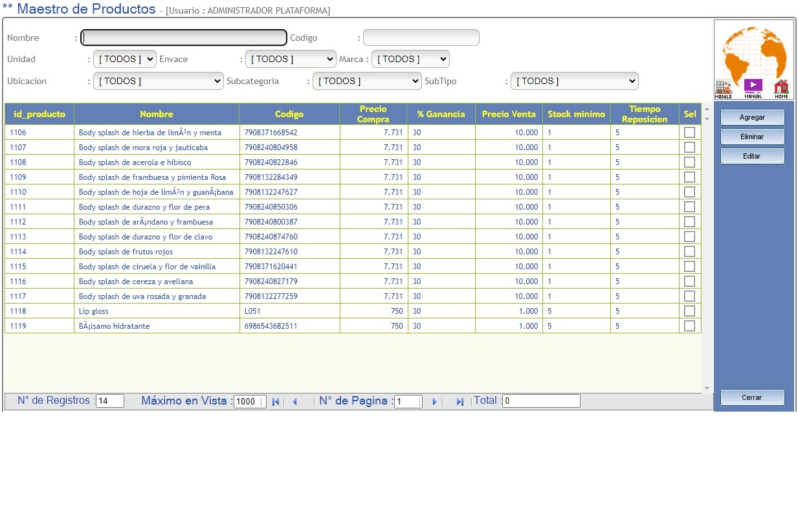
Task: Click Body splash de uva rosada y granada
Action: [x=142, y=296]
